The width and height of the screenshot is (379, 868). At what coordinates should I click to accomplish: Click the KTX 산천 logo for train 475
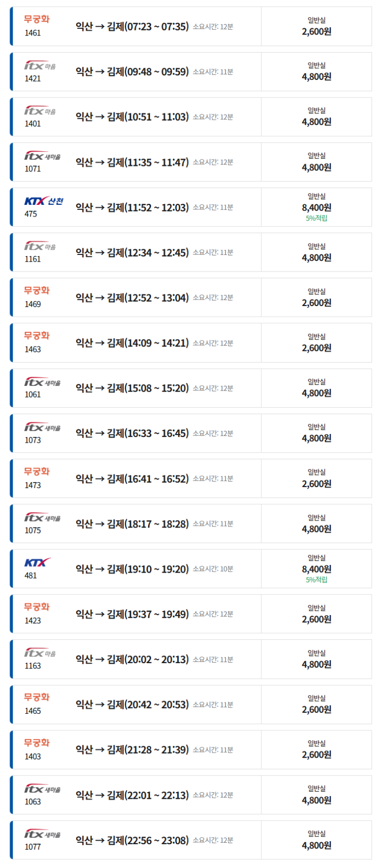pyautogui.click(x=44, y=201)
